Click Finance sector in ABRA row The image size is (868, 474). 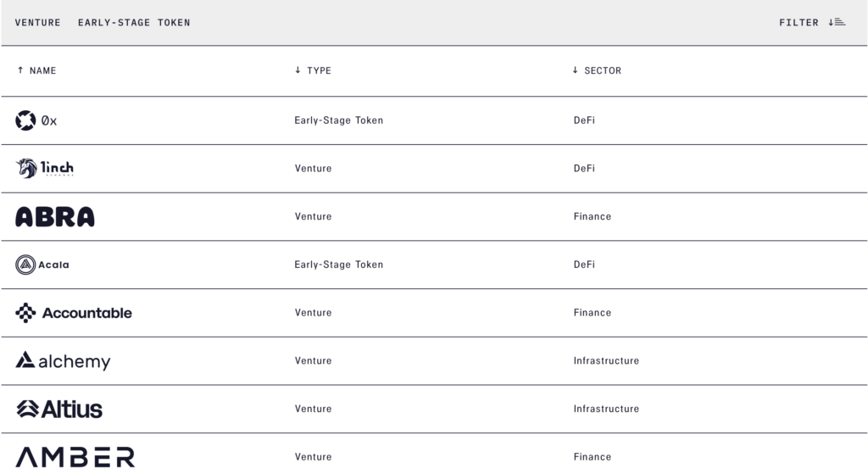[x=592, y=217]
